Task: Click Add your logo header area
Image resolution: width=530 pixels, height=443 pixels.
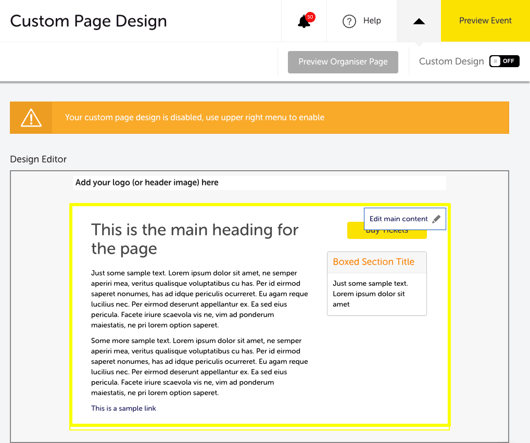Action: 259,182
